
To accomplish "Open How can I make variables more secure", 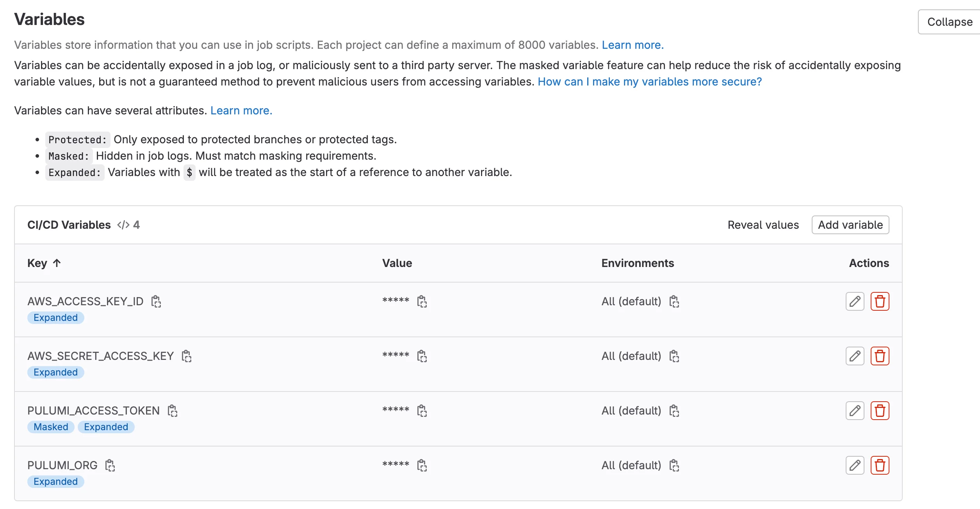I will pos(649,82).
